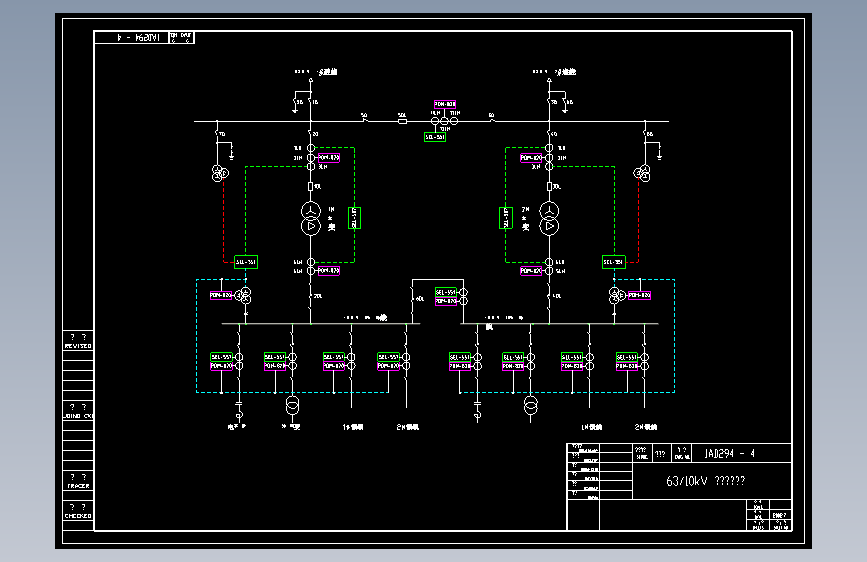
Task: Select the TRACER label in left margin
Action: click(x=78, y=486)
